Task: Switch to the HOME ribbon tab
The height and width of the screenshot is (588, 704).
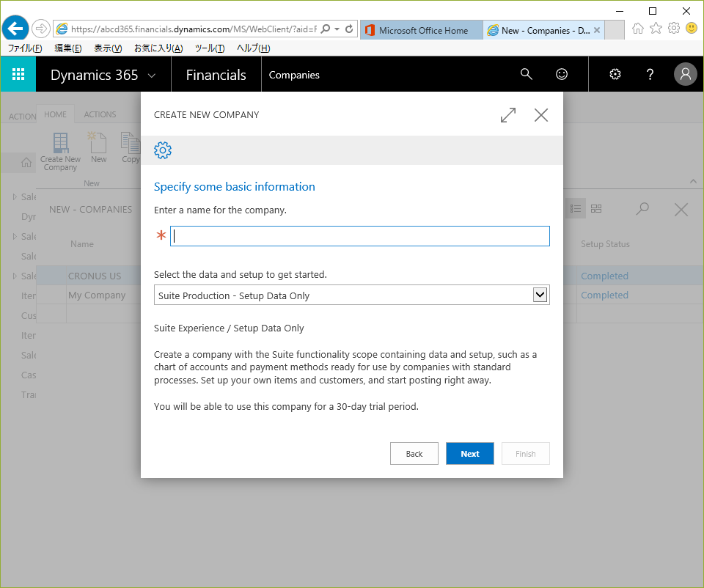Action: tap(55, 114)
